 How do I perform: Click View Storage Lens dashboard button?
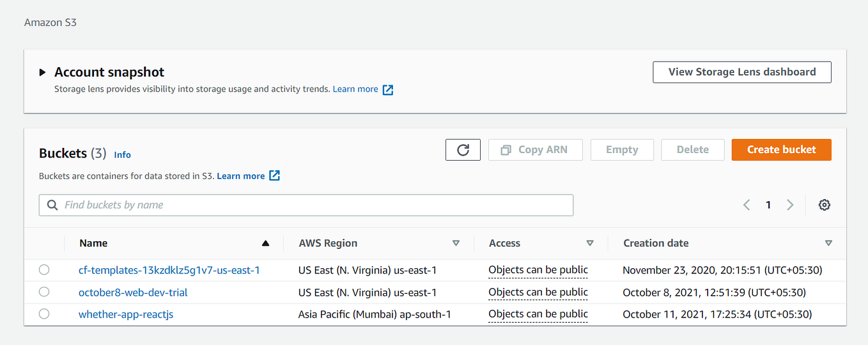[x=741, y=72]
